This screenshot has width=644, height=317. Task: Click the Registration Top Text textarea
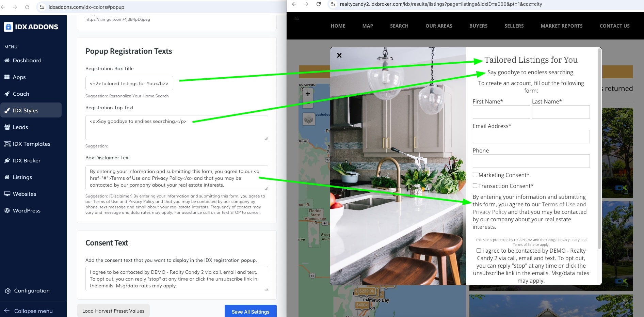(177, 128)
